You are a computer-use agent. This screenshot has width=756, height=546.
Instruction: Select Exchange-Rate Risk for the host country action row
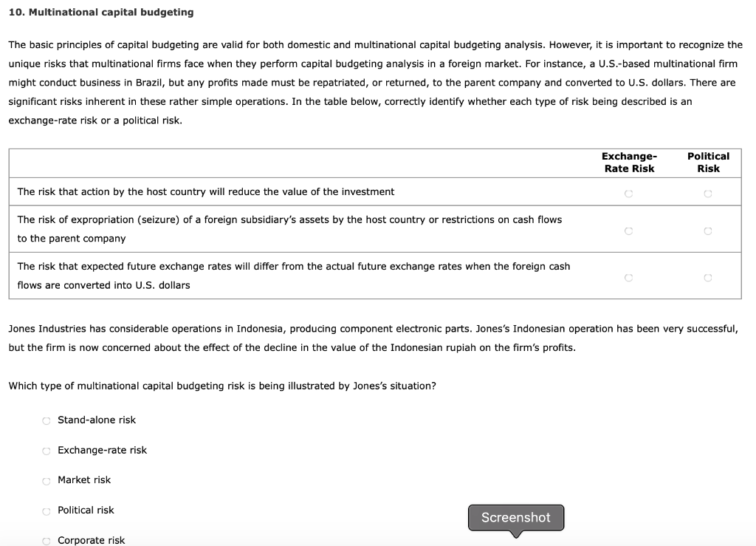[628, 192]
